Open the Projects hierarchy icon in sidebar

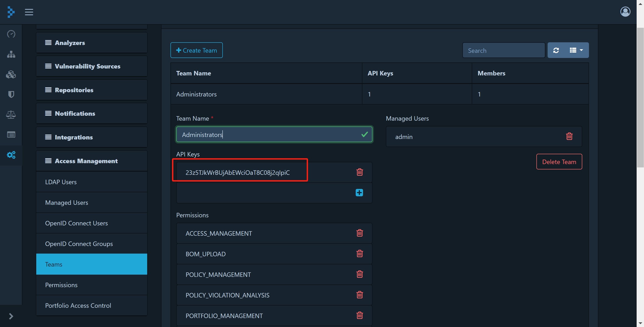(11, 54)
